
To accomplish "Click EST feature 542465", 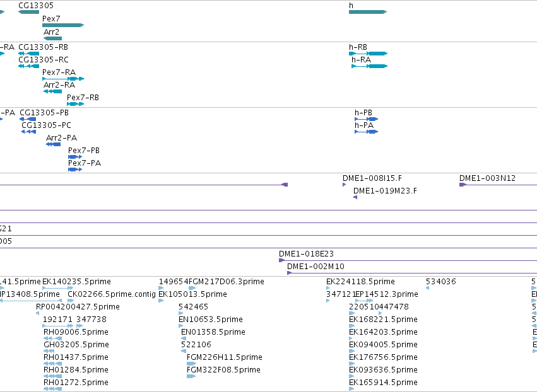I will pos(181,313).
